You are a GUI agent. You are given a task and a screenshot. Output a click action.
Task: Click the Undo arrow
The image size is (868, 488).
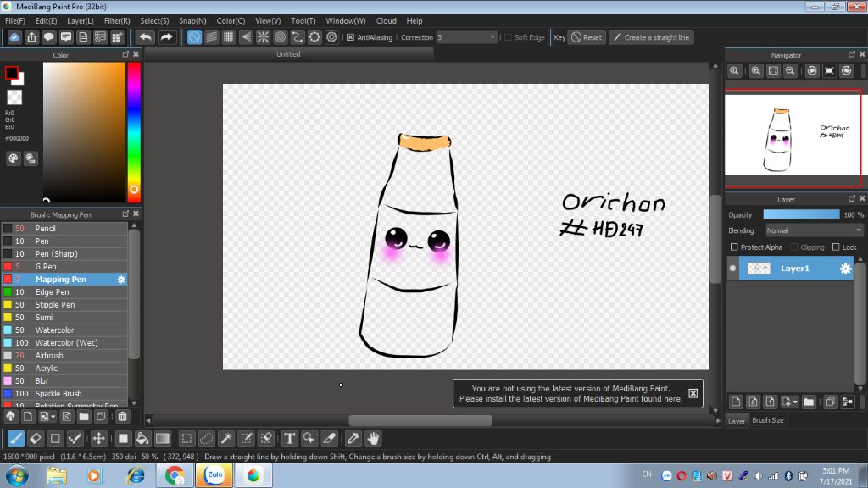[x=146, y=37]
